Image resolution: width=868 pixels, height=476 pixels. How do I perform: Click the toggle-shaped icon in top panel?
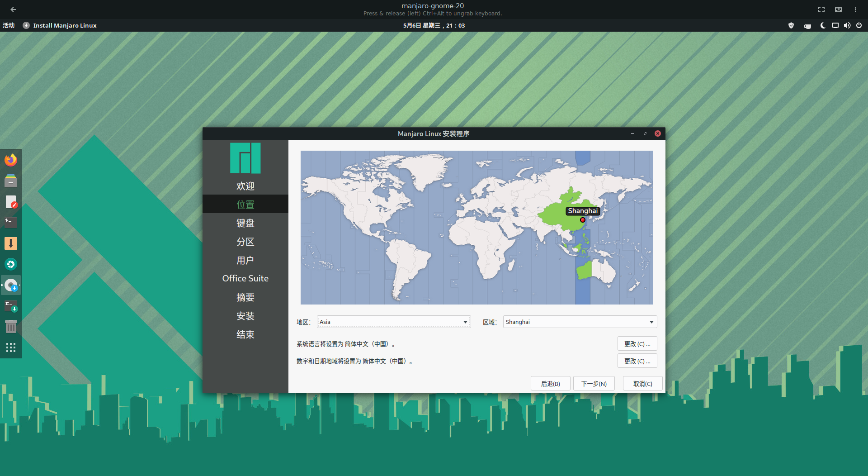point(807,26)
